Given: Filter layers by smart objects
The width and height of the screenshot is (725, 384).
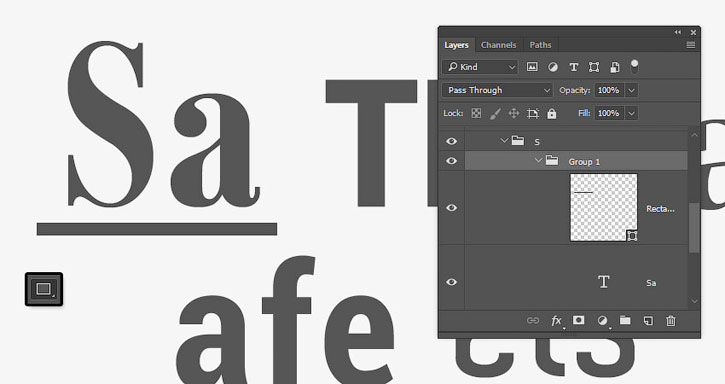Looking at the screenshot, I should (x=615, y=67).
